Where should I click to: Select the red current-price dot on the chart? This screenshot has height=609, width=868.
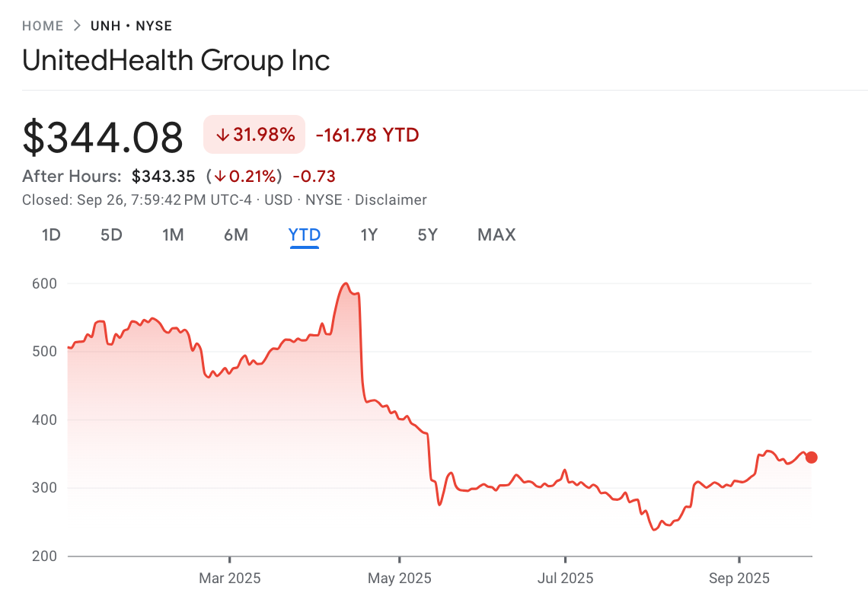(x=812, y=457)
